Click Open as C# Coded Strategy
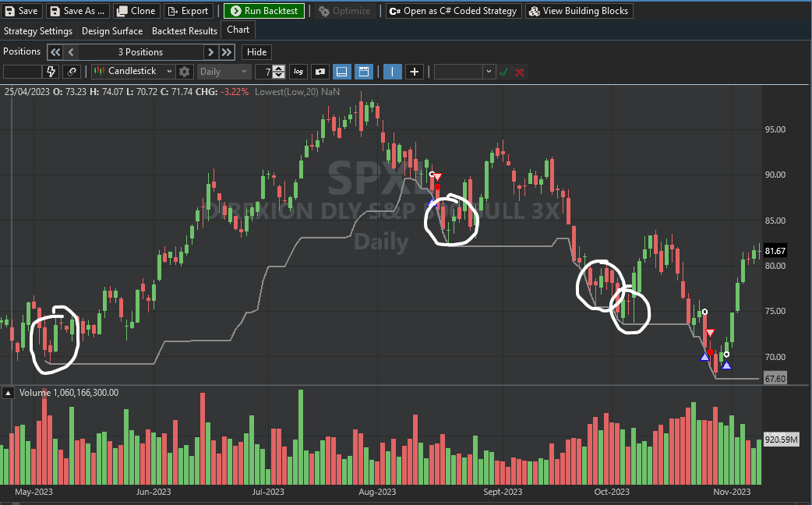The width and height of the screenshot is (812, 505). click(453, 11)
